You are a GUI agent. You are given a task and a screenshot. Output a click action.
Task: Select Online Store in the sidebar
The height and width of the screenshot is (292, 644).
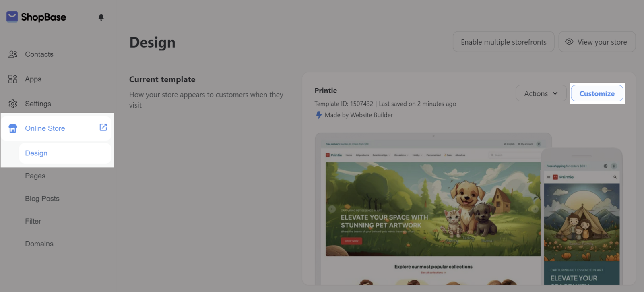pyautogui.click(x=57, y=128)
